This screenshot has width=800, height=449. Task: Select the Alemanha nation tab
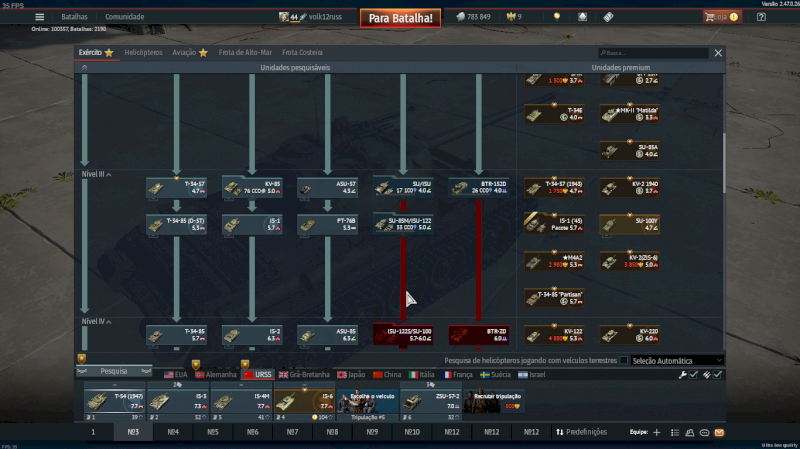[216, 375]
